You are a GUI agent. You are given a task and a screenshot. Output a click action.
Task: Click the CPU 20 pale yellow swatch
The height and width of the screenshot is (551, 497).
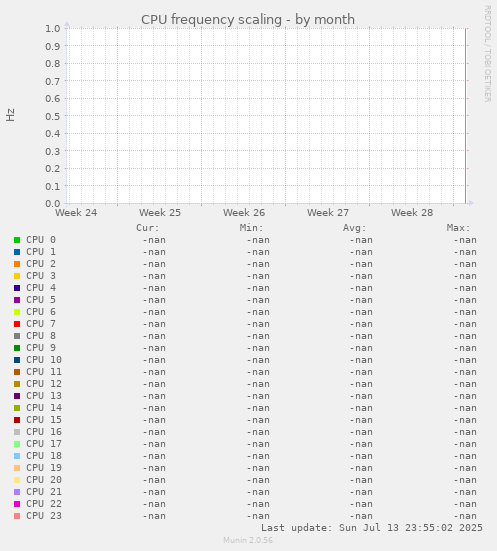(x=17, y=480)
